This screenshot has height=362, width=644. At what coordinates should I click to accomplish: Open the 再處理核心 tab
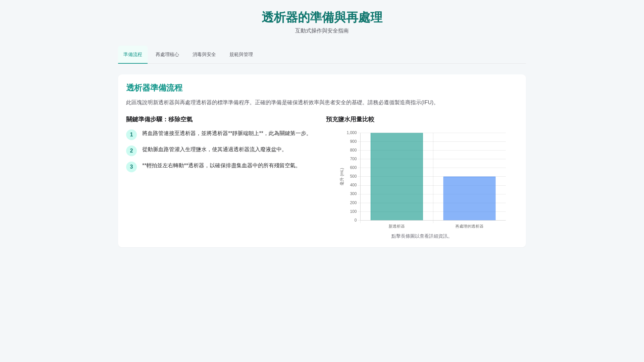(167, 55)
